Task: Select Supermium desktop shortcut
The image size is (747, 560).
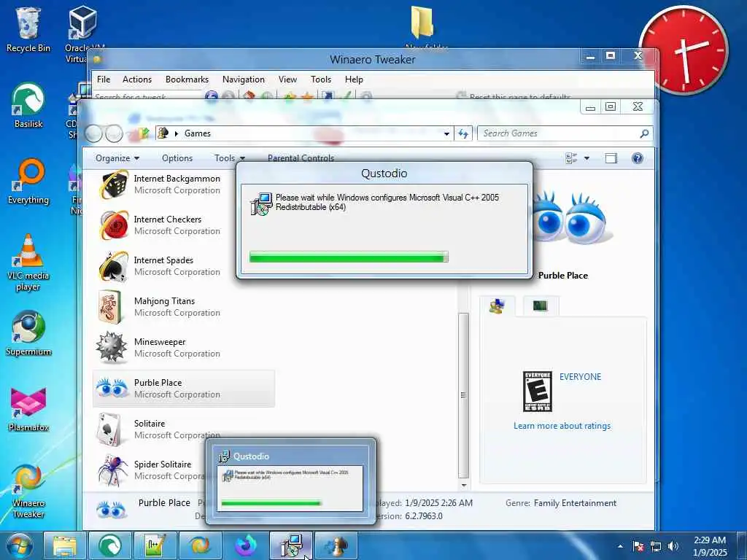Action: [x=28, y=333]
